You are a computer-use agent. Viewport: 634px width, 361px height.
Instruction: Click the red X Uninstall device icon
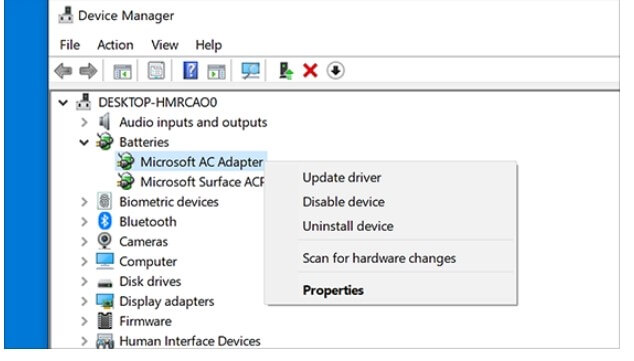(310, 71)
